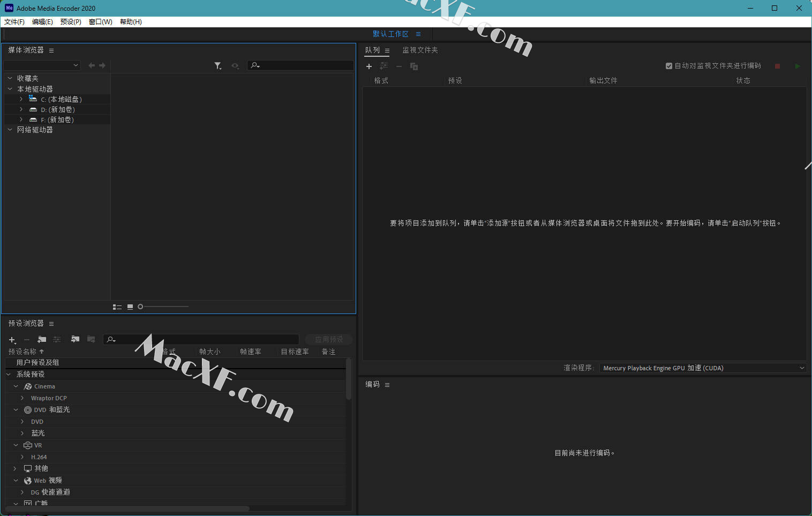The height and width of the screenshot is (516, 812).
Task: Click the red stop queue button
Action: click(x=777, y=66)
